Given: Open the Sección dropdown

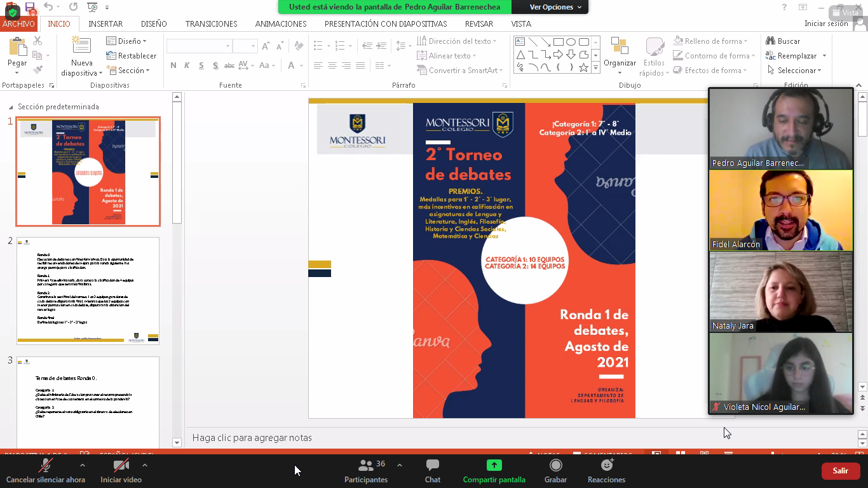Looking at the screenshot, I should click(x=128, y=71).
